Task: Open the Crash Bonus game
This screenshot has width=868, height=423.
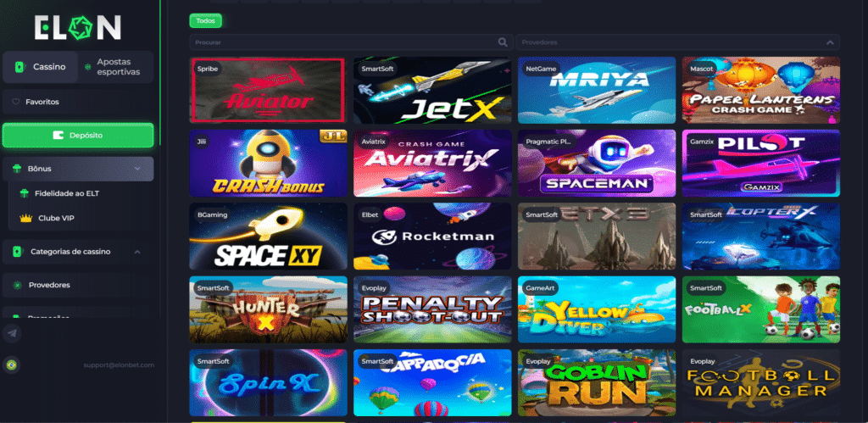Action: coord(268,164)
